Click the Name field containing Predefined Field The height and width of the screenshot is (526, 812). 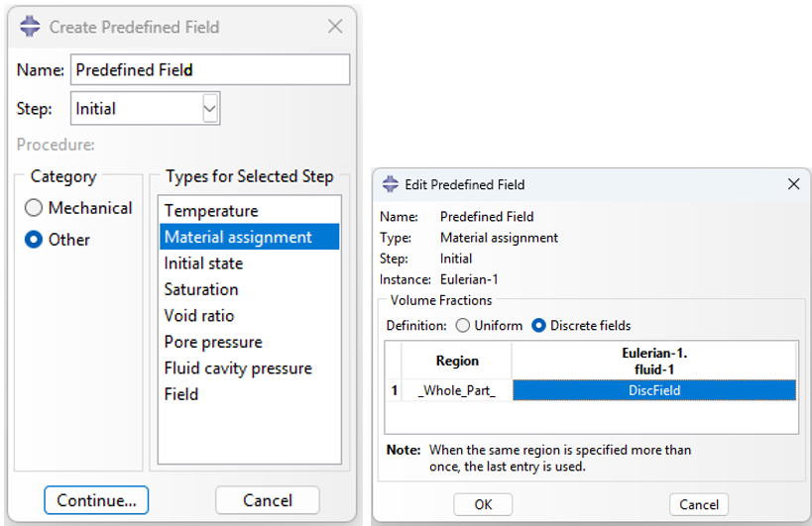point(210,69)
